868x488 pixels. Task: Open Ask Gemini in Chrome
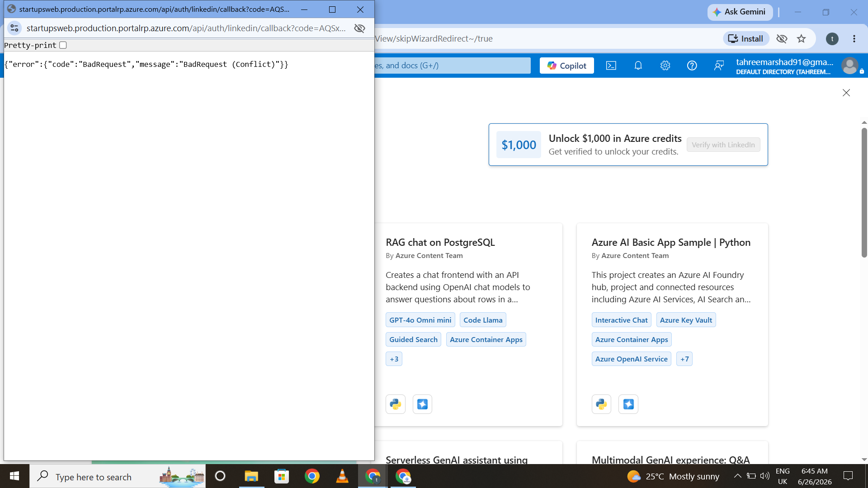(739, 12)
